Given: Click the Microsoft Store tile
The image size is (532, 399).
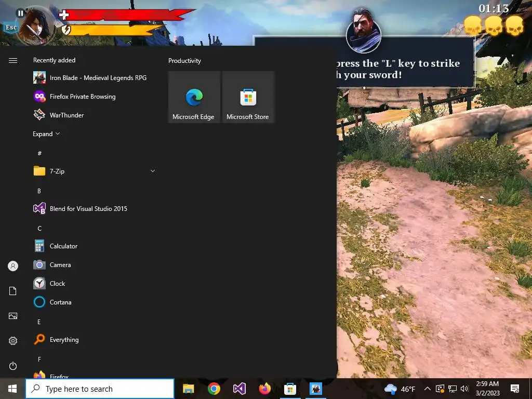Looking at the screenshot, I should pyautogui.click(x=248, y=97).
